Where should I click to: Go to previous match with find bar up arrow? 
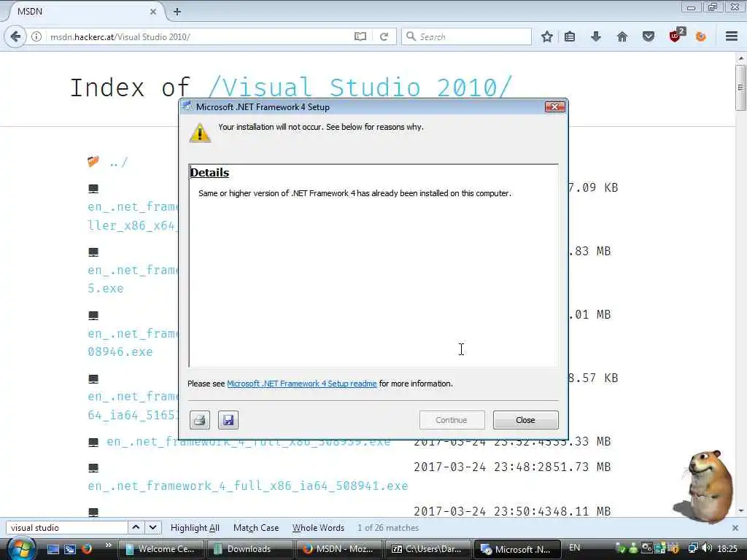(x=136, y=528)
